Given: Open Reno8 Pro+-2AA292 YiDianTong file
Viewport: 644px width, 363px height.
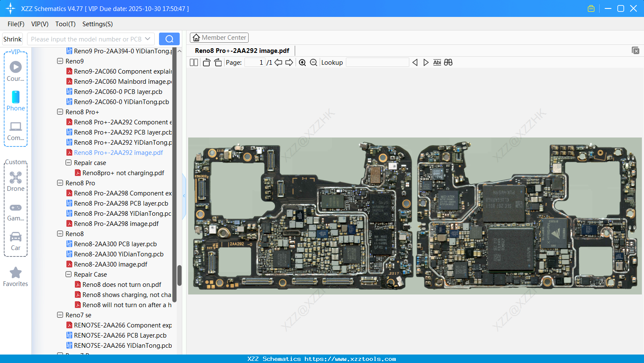Looking at the screenshot, I should point(119,143).
